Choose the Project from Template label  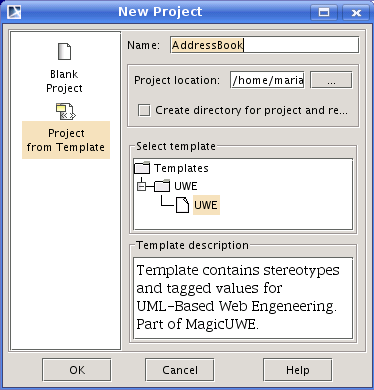point(66,140)
